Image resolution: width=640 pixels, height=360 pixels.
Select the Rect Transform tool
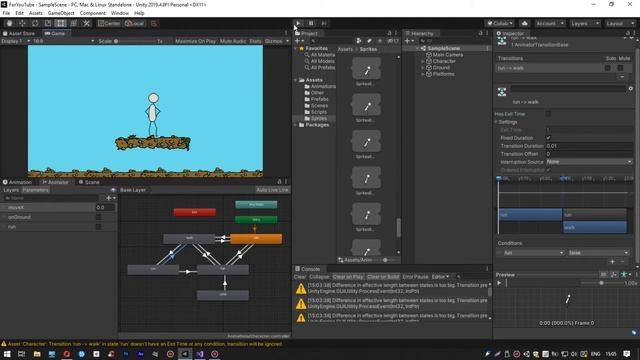[60, 23]
